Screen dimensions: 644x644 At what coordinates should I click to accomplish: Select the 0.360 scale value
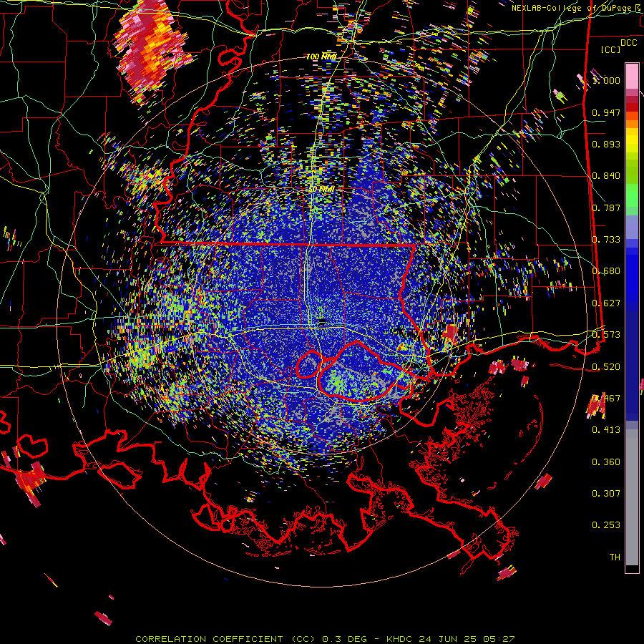[606, 462]
